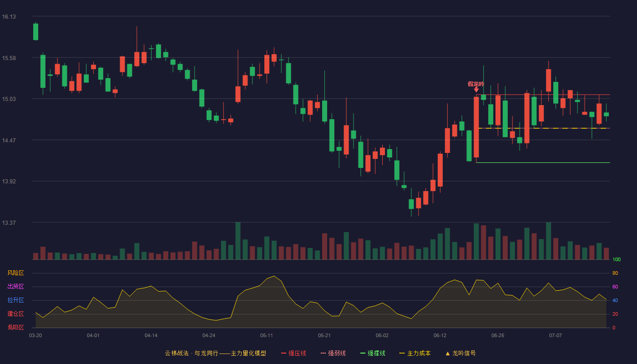The width and height of the screenshot is (637, 364).
Task: Toggle the 强弱线 legend series
Action: pyautogui.click(x=333, y=353)
